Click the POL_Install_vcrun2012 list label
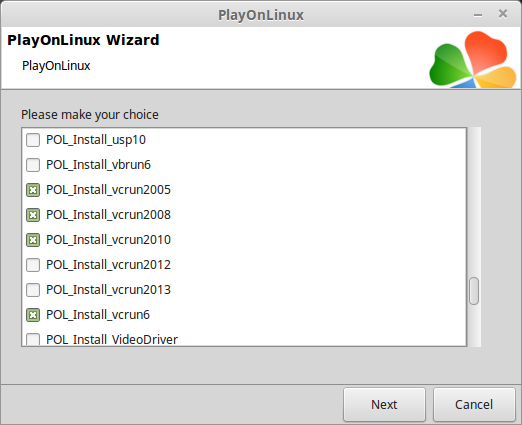The width and height of the screenshot is (522, 425). 108,265
